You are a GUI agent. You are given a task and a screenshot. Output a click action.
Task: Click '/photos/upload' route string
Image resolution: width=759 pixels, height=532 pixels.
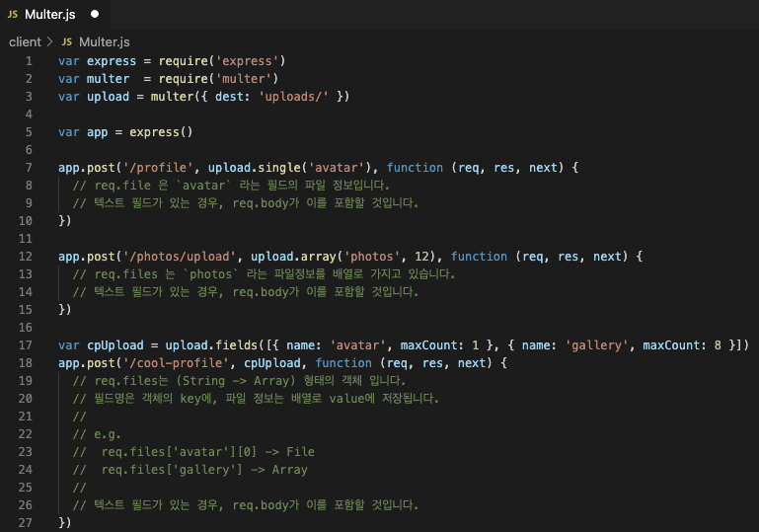[179, 257]
